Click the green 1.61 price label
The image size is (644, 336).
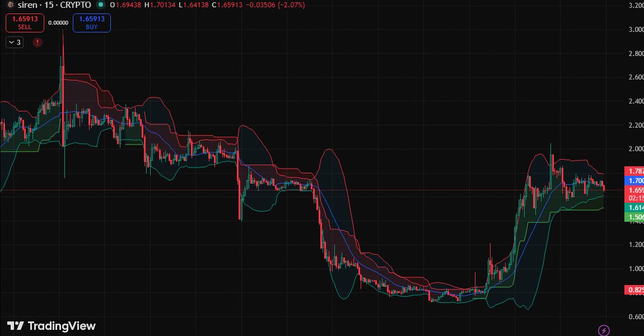[634, 207]
